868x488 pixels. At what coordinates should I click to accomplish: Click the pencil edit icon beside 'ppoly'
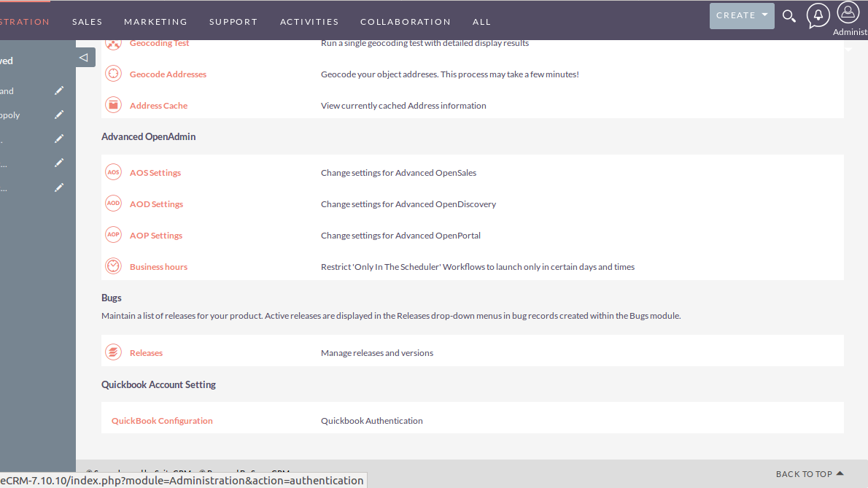pos(59,115)
